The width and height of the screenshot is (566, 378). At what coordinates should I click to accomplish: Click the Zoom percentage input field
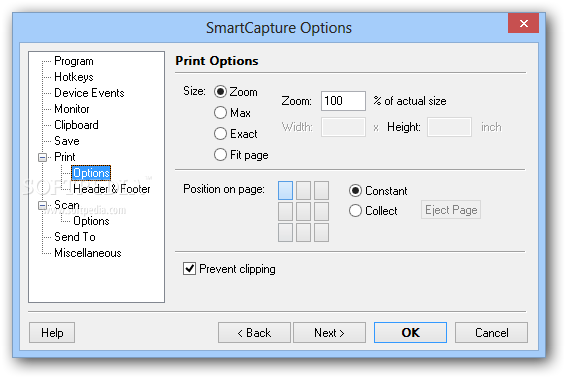[x=343, y=101]
